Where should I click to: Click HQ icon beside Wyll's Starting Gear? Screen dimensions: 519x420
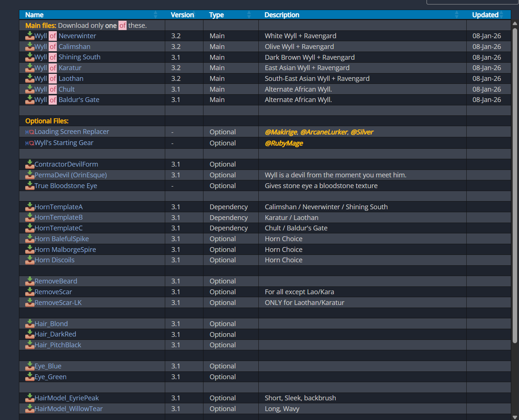click(30, 143)
